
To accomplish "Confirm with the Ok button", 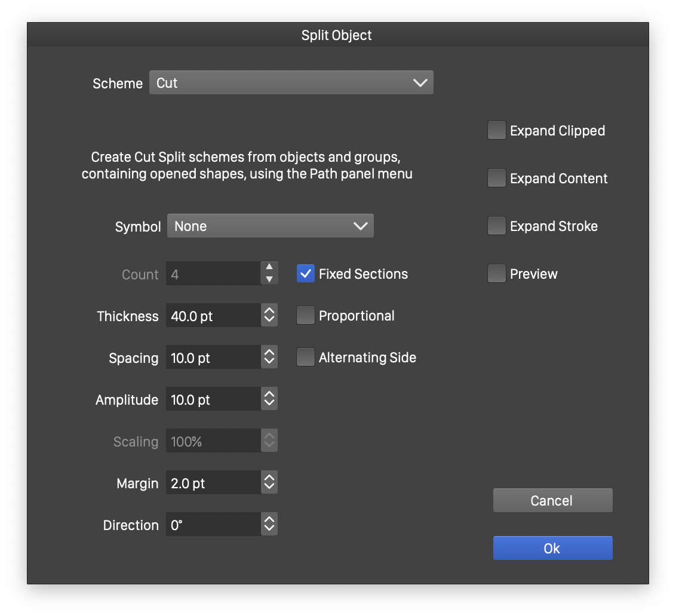I will point(552,548).
